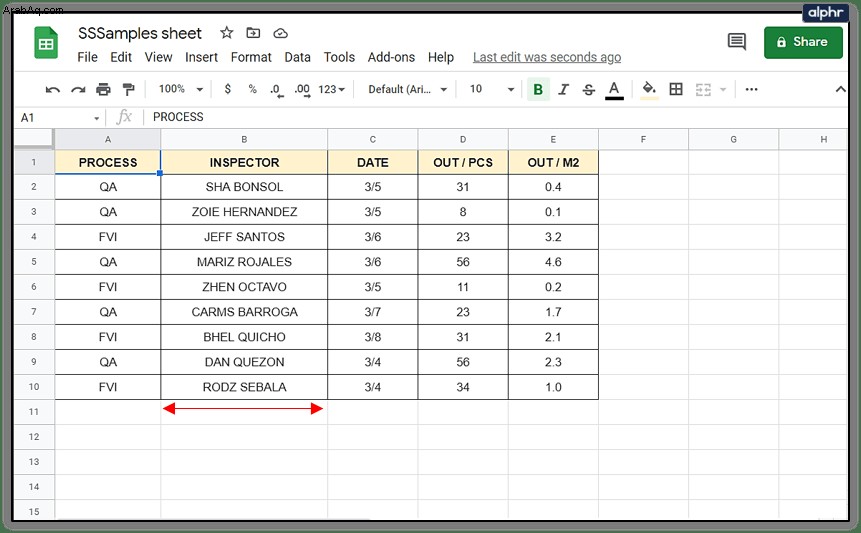Click the select all corner box
Image resolution: width=861 pixels, height=533 pixels.
[33, 139]
